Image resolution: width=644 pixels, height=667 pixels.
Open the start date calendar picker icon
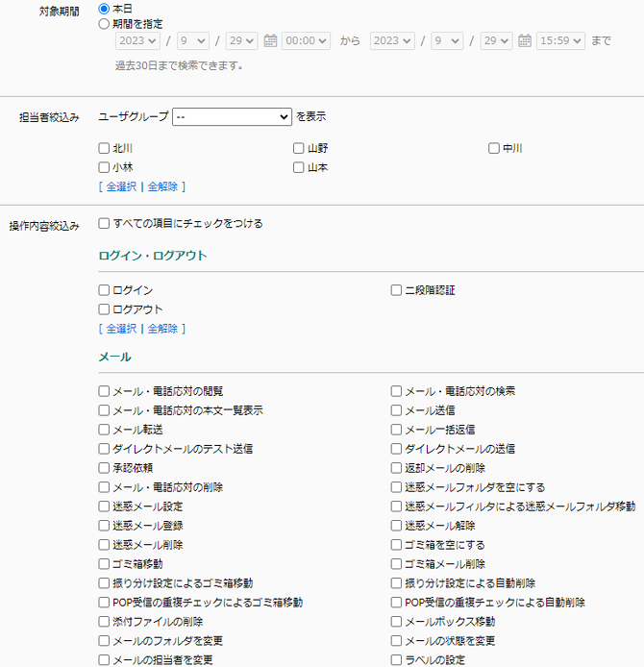coord(270,41)
